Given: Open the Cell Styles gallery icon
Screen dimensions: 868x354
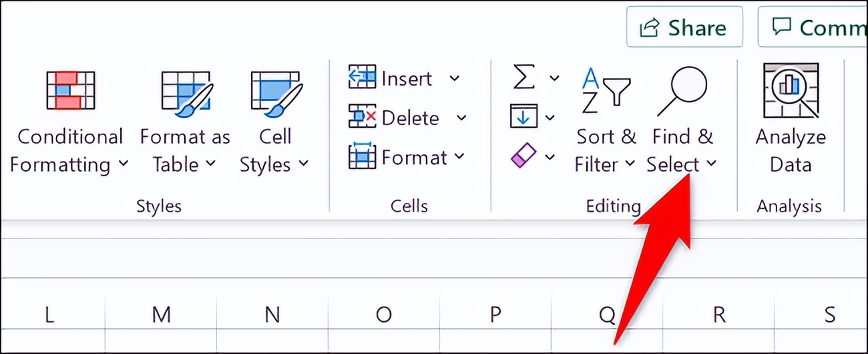Looking at the screenshot, I should point(275,90).
